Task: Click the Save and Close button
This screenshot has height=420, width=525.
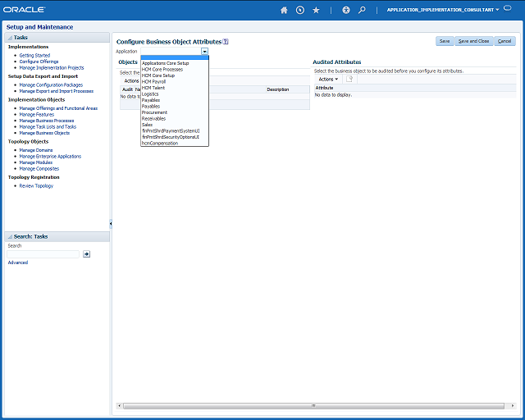Action: (473, 41)
